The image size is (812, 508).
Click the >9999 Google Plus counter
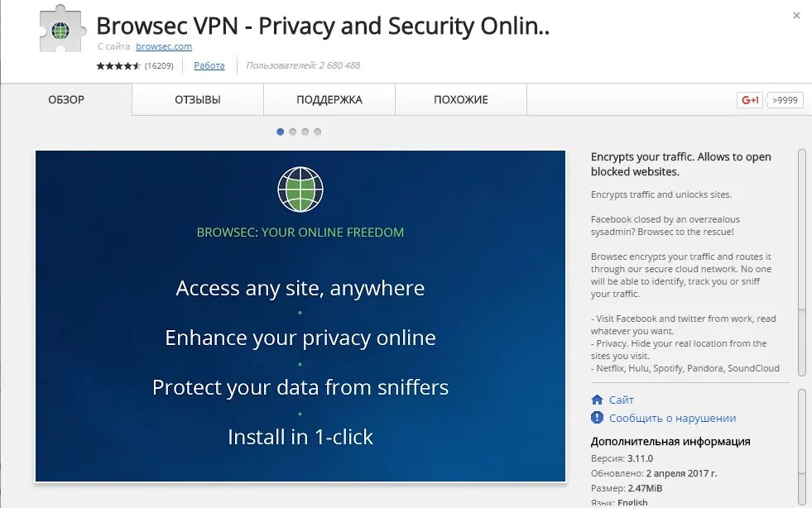[x=785, y=100]
